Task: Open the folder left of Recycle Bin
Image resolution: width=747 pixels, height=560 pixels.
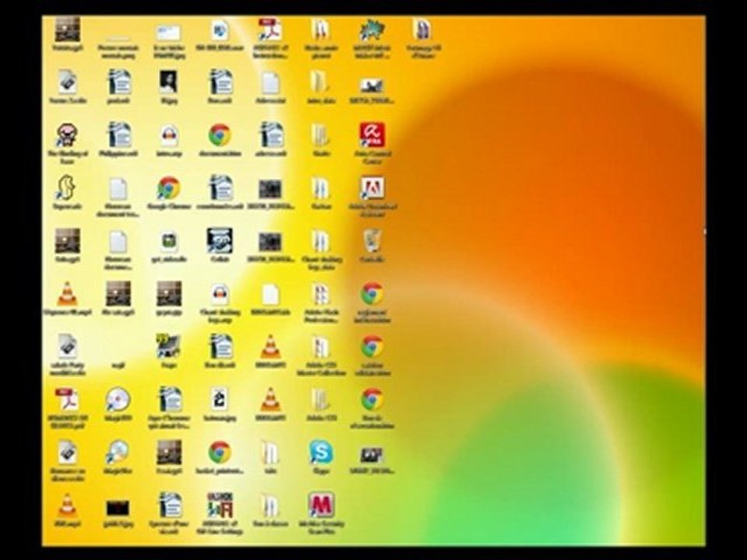Action: point(321,241)
